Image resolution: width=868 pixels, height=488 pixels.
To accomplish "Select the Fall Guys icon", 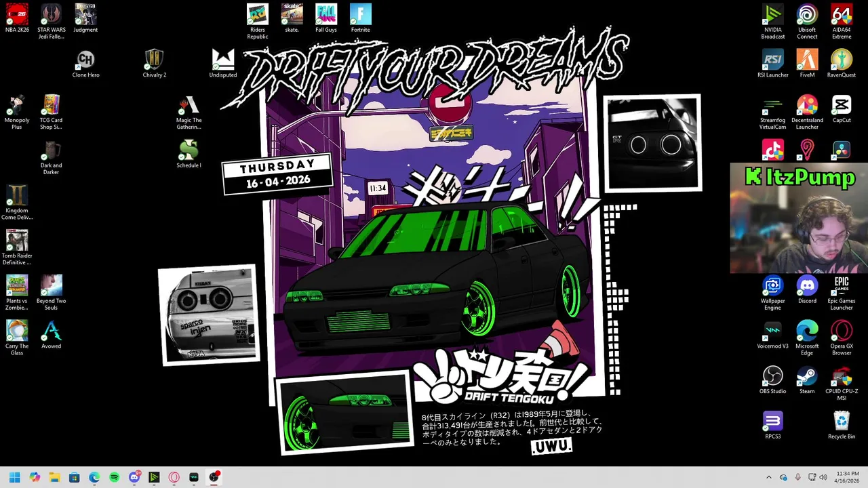I will click(x=326, y=18).
